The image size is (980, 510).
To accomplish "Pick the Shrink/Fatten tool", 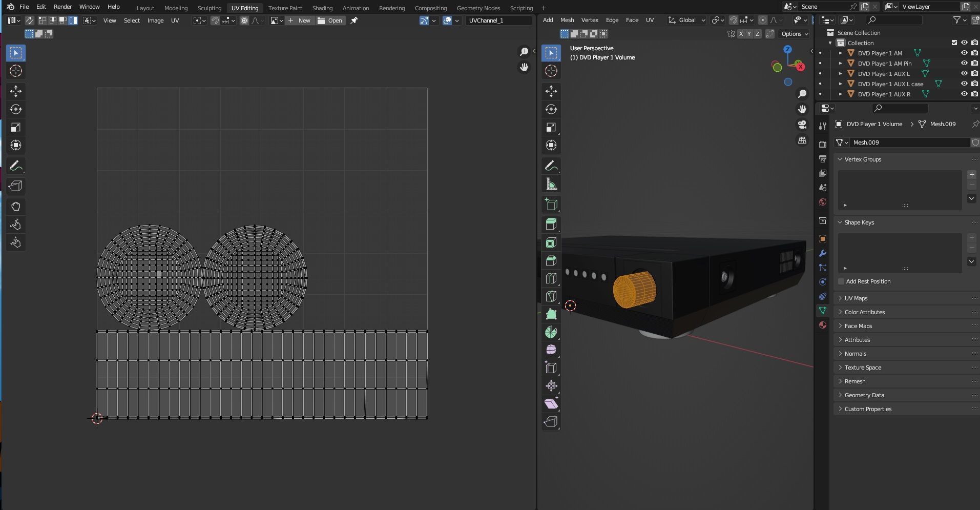I will pyautogui.click(x=551, y=386).
